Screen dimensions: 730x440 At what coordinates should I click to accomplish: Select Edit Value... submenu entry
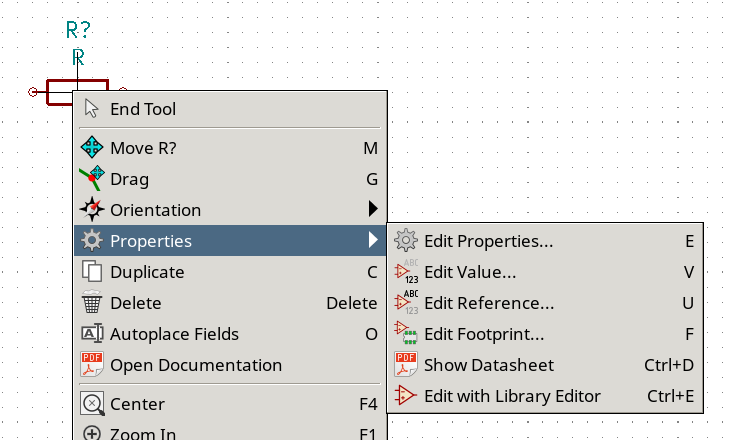click(545, 272)
